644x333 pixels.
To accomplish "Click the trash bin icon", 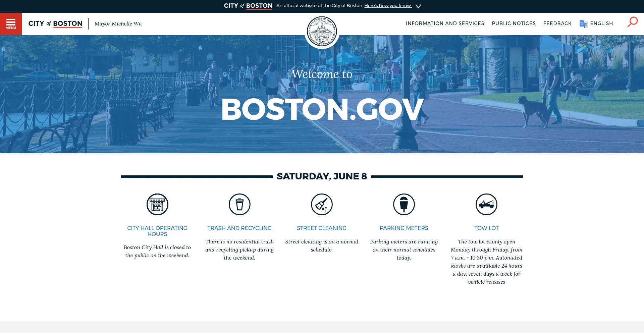I will click(x=239, y=204).
